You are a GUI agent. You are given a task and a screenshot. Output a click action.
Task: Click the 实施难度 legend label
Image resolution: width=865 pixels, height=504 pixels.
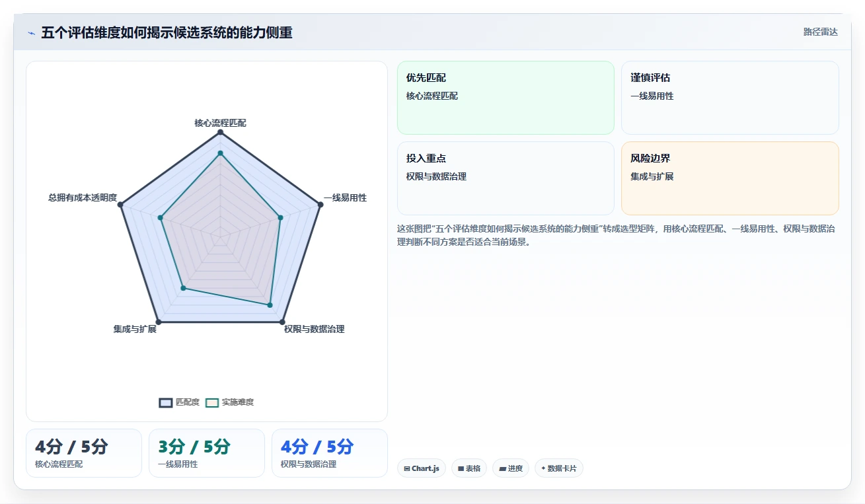coord(238,402)
